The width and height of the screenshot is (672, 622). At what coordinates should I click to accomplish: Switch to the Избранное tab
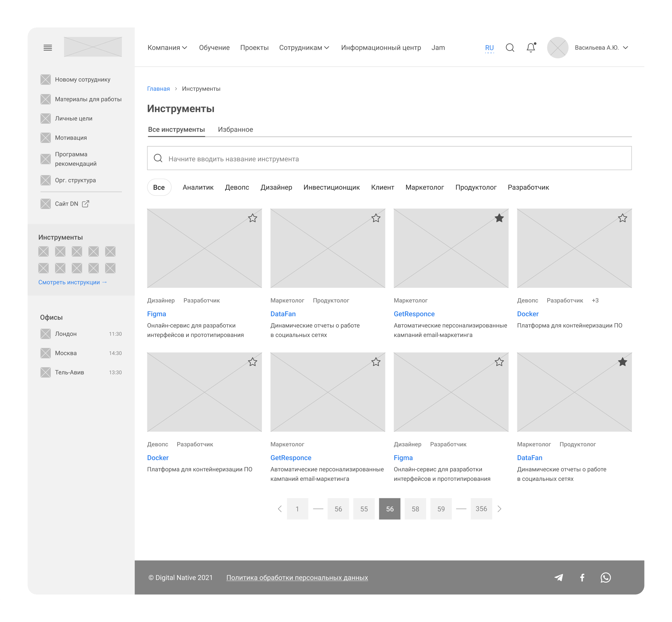click(235, 130)
